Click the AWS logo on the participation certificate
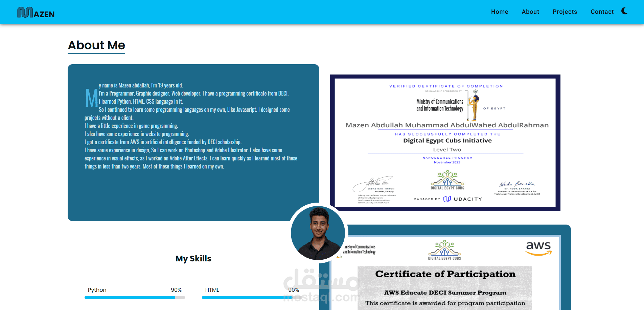 point(539,249)
